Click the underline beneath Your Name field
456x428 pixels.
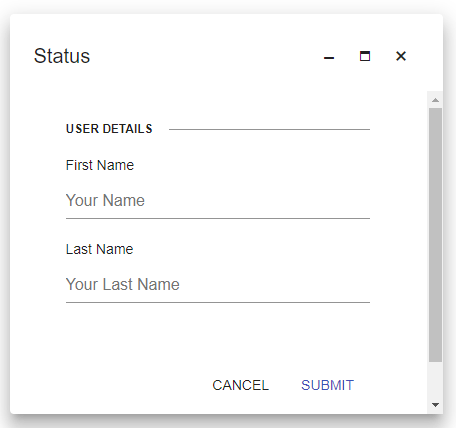(x=218, y=219)
